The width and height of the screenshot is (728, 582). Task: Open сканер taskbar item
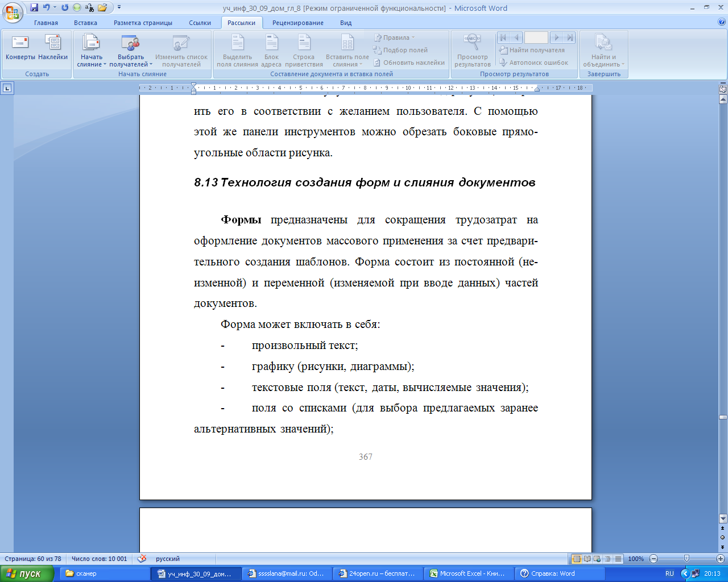pos(104,573)
